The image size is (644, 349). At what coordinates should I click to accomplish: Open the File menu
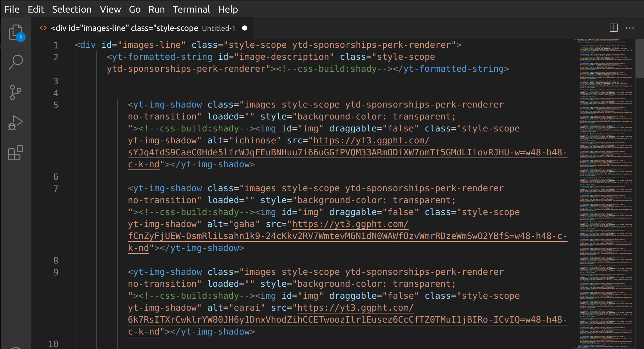pyautogui.click(x=12, y=9)
